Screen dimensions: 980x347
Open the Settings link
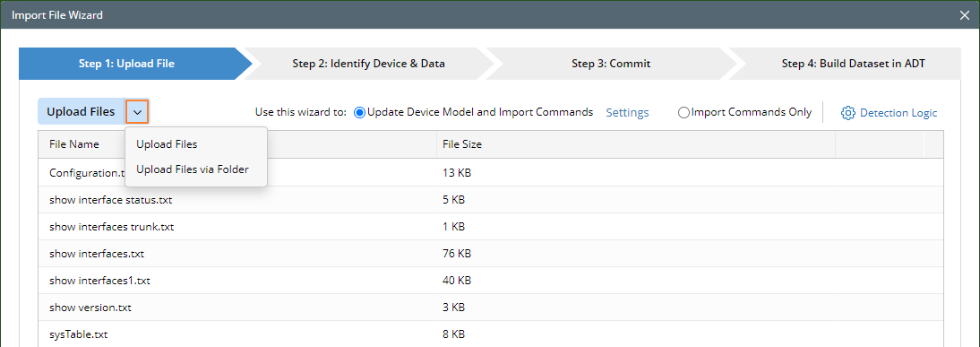point(627,113)
